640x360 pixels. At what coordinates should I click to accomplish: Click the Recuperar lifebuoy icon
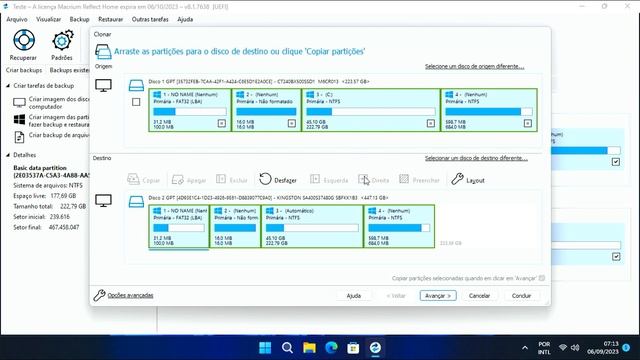tap(24, 40)
